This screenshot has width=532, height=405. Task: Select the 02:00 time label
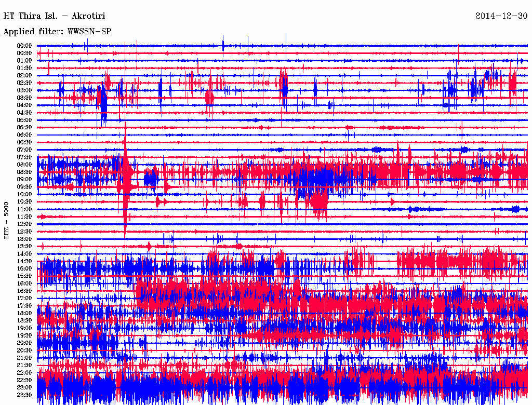click(x=24, y=75)
